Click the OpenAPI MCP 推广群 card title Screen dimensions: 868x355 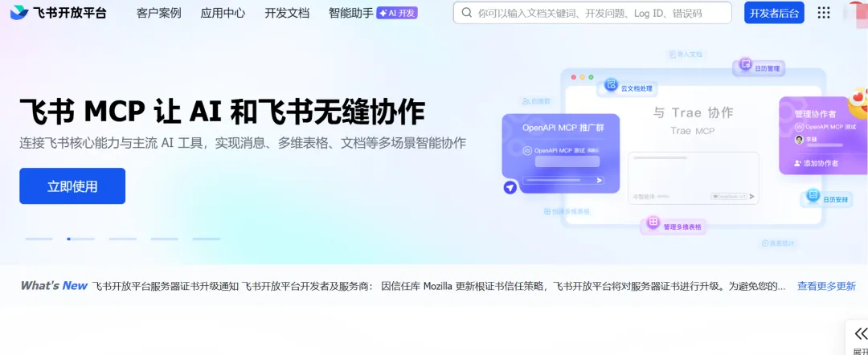[x=561, y=128]
